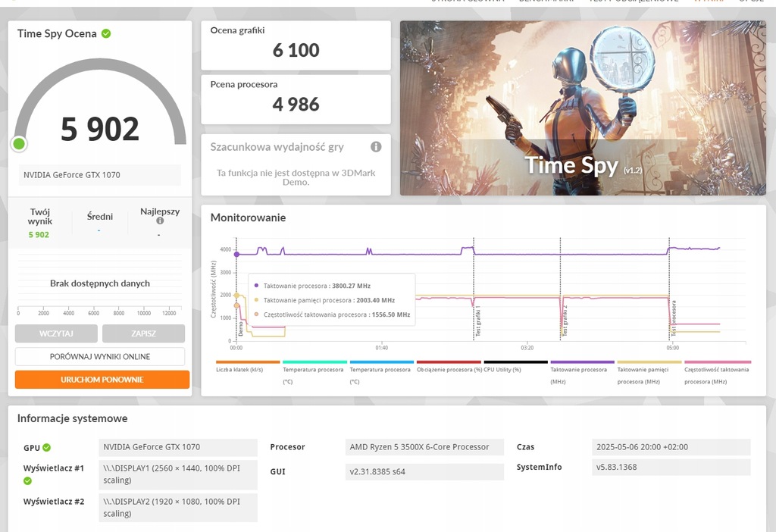Click the green dot on the score gauge

click(19, 144)
